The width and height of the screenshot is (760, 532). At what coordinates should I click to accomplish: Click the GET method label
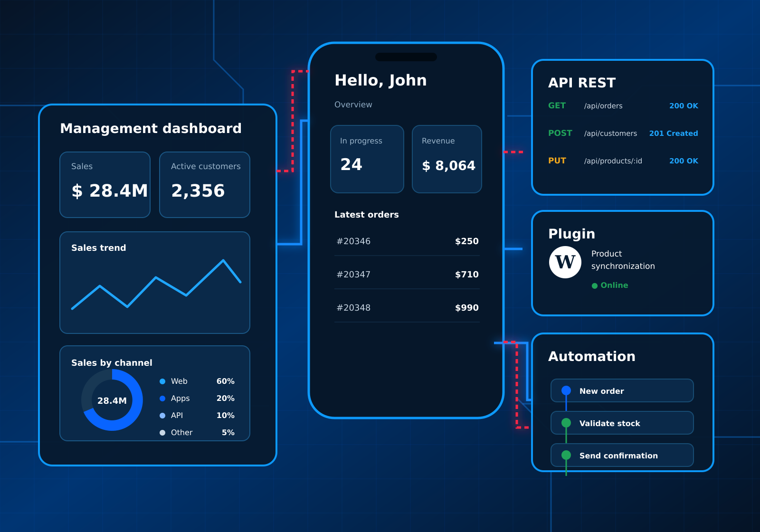[x=557, y=105]
